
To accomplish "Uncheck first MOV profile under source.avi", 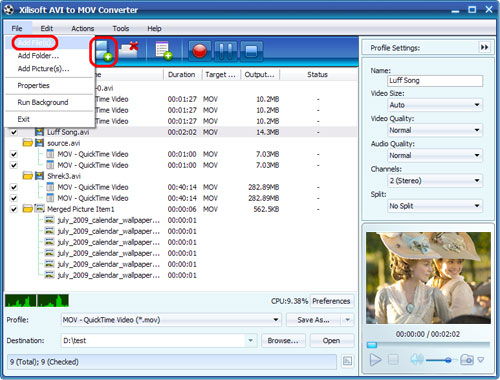I will pos(14,154).
